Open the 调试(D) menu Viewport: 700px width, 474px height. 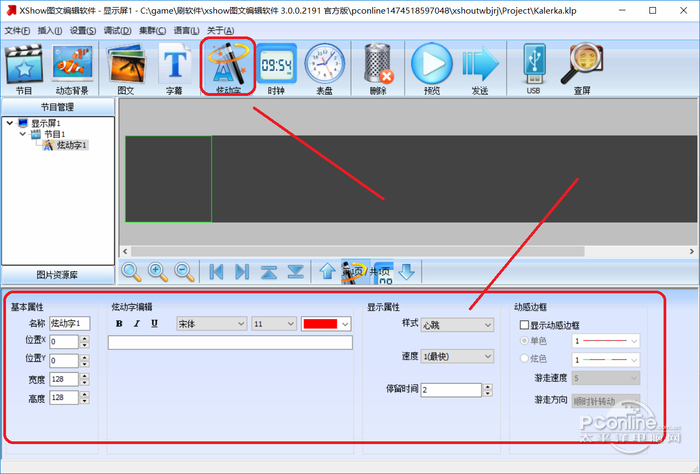tap(117, 30)
